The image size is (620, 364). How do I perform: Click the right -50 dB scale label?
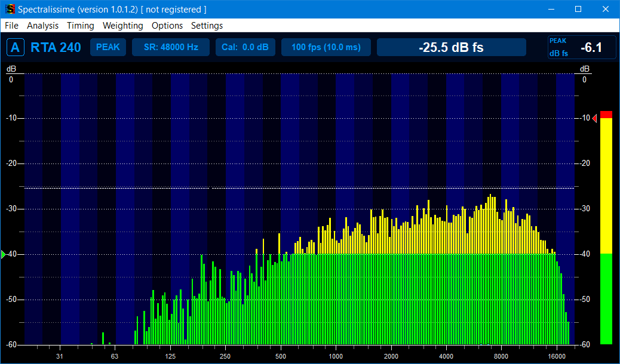(584, 299)
